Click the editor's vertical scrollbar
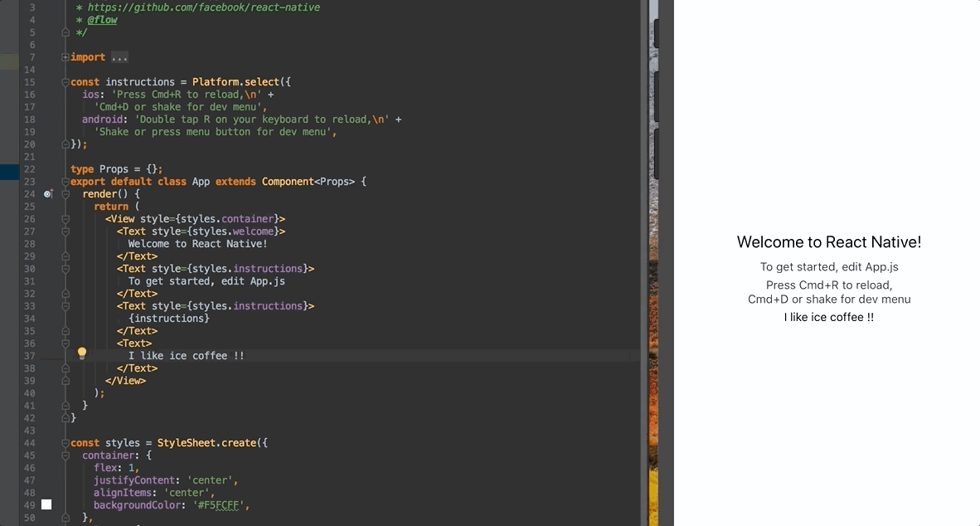 [x=643, y=263]
